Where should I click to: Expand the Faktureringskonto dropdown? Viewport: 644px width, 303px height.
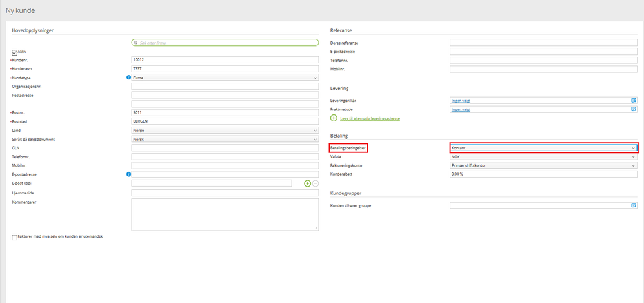click(543, 165)
